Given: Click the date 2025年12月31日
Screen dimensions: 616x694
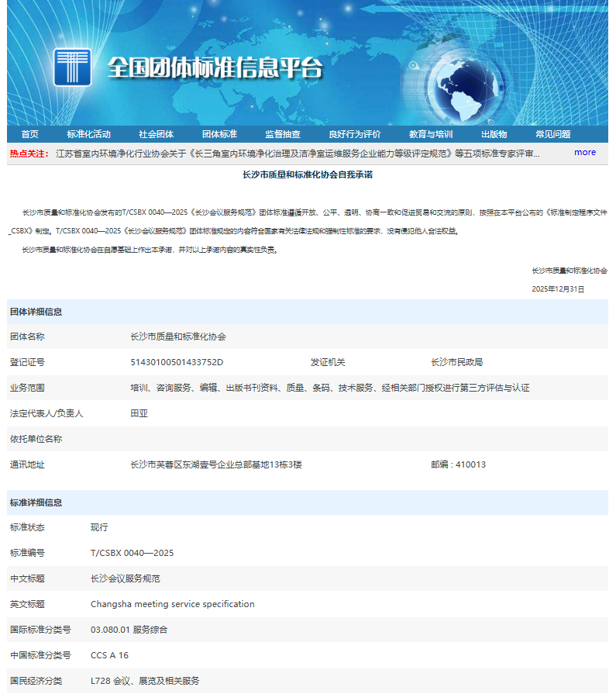Looking at the screenshot, I should coord(558,289).
